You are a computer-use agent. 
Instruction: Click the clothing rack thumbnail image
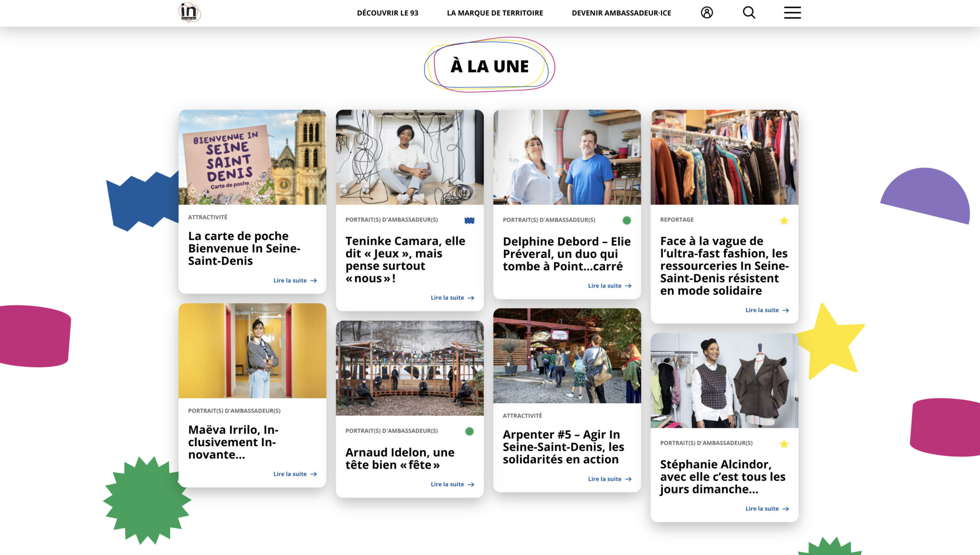click(724, 157)
